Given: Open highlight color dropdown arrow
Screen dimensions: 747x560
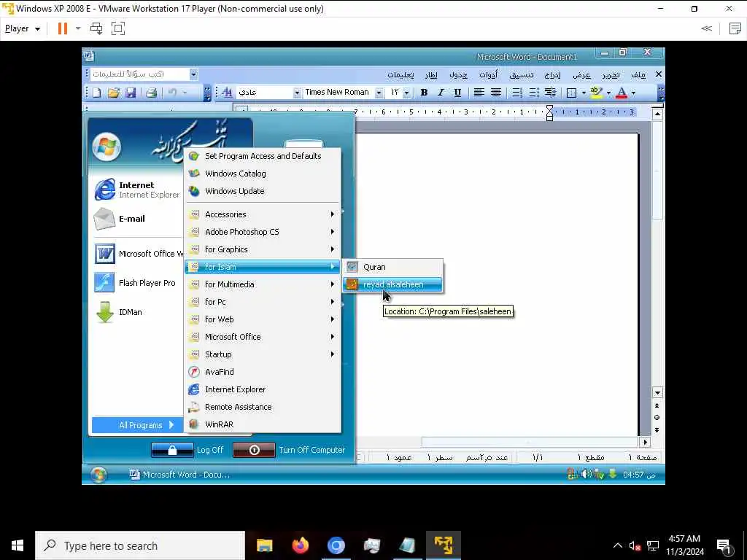Looking at the screenshot, I should pyautogui.click(x=608, y=93).
